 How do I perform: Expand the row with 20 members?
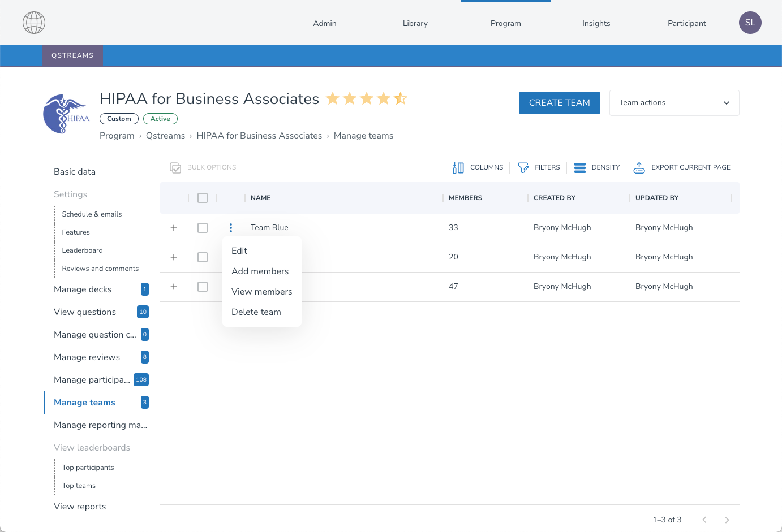(174, 257)
